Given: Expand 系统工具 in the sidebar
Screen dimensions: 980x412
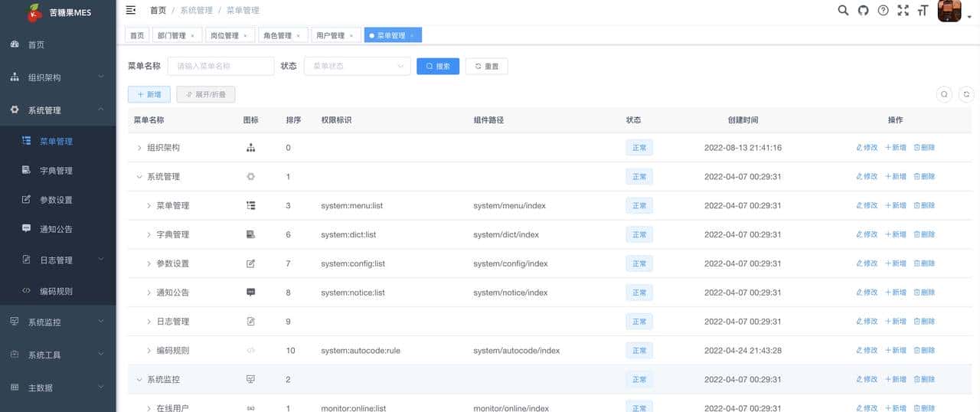Looking at the screenshot, I should [x=58, y=355].
